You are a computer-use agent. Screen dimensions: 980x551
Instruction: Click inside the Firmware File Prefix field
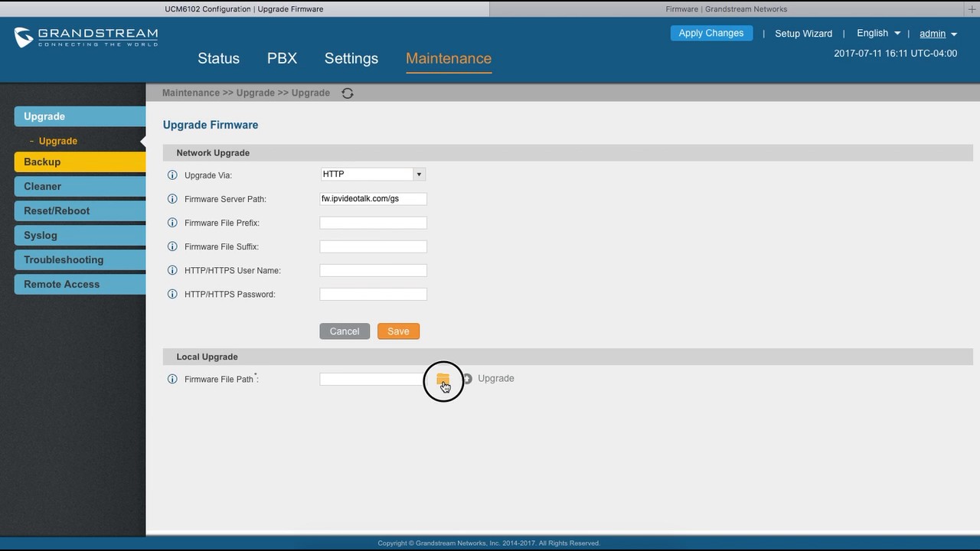373,223
